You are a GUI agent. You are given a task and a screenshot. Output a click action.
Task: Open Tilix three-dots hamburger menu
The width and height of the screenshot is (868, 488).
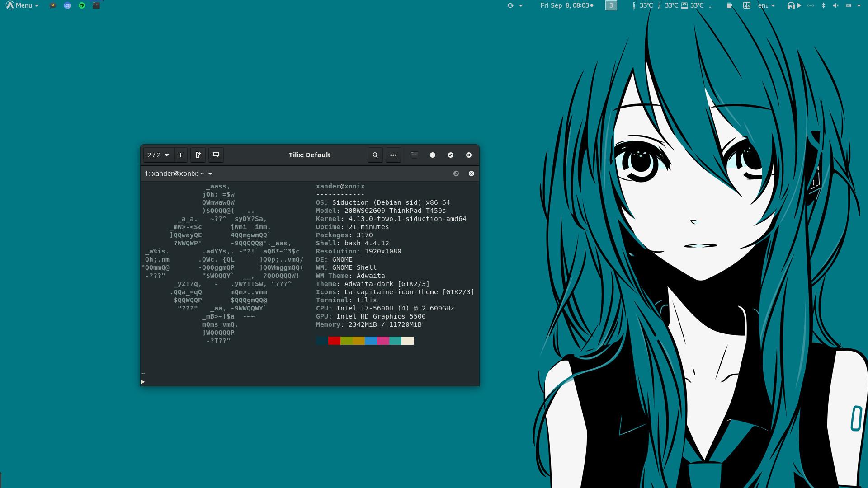click(393, 155)
